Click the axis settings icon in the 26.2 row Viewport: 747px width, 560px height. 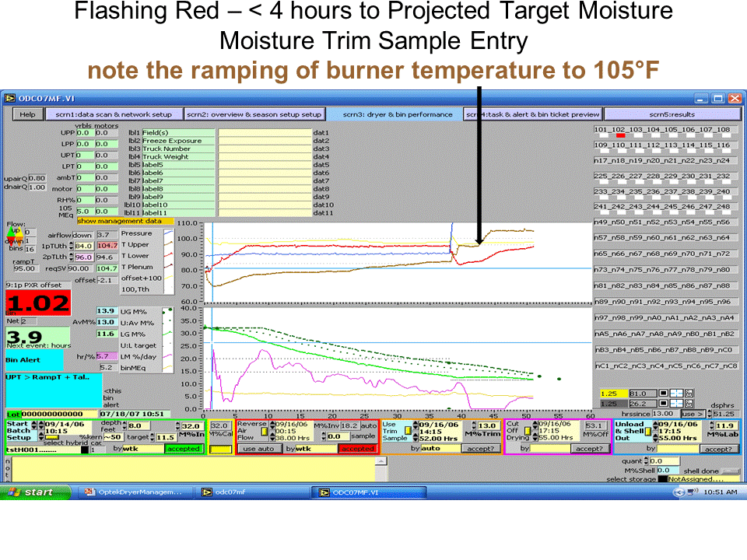pyautogui.click(x=689, y=404)
